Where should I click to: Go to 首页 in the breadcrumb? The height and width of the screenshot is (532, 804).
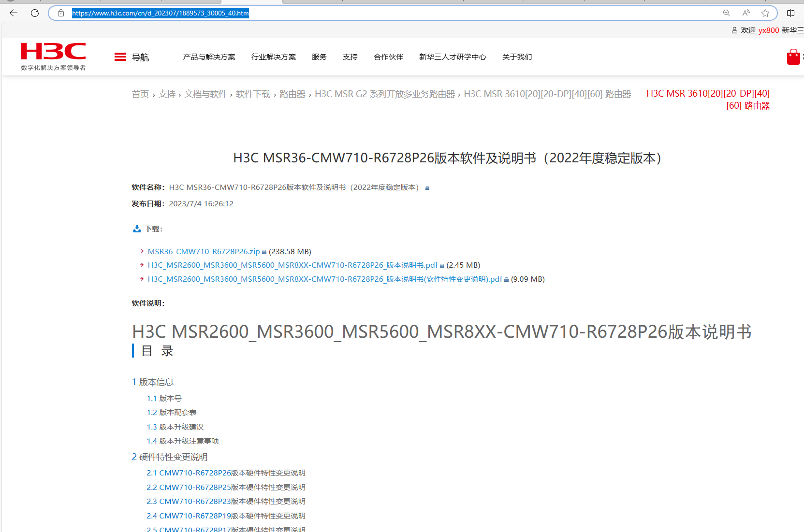click(140, 94)
